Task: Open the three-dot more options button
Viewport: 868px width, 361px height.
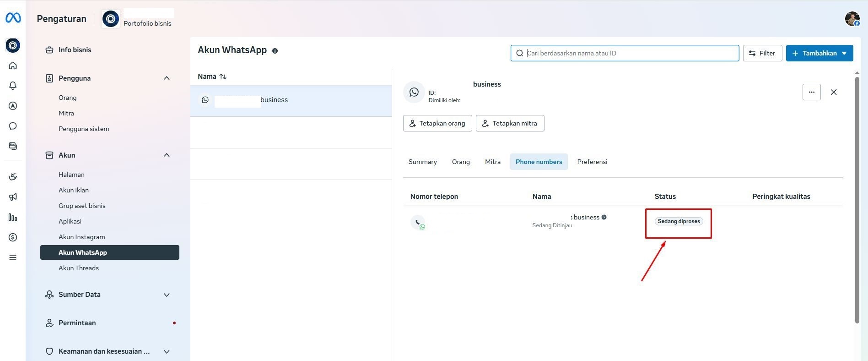Action: pos(811,92)
